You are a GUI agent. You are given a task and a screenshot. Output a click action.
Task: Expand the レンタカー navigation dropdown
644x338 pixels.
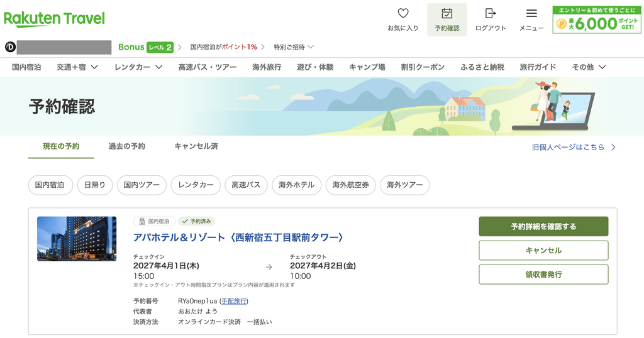pos(138,67)
